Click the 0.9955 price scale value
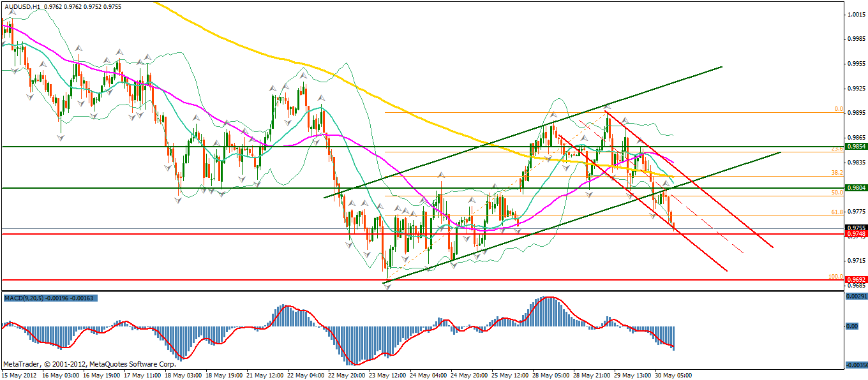This screenshot has height=380, width=868. tap(855, 63)
